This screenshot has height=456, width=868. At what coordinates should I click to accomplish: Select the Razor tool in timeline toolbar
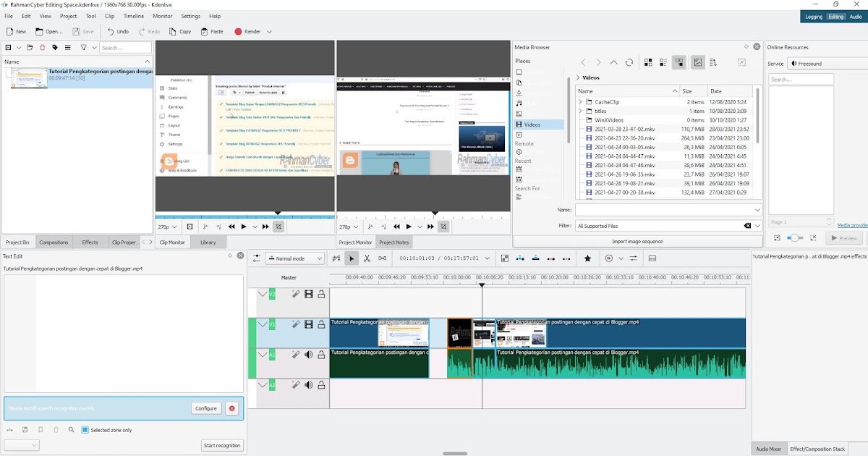(367, 258)
